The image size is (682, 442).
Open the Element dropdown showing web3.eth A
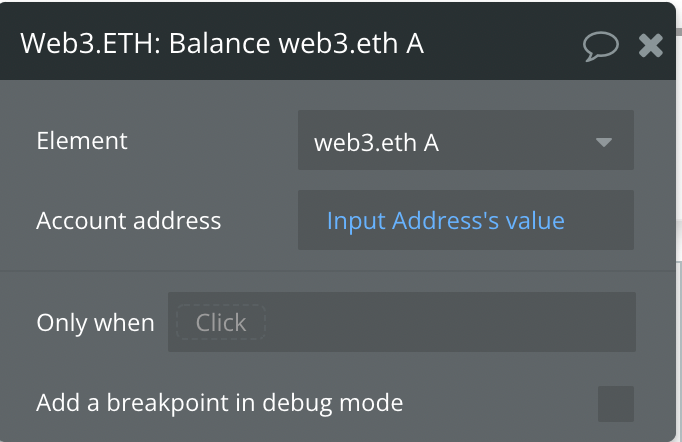[465, 140]
